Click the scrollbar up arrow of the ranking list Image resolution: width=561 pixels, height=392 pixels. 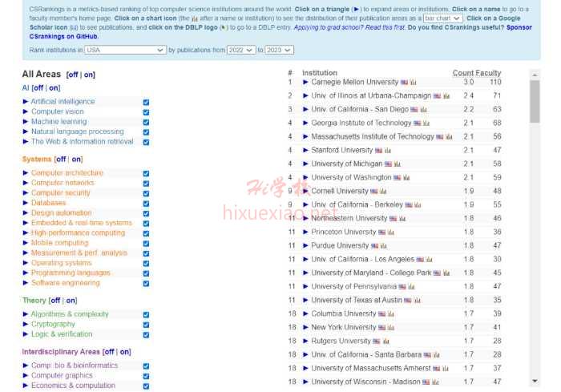click(535, 75)
